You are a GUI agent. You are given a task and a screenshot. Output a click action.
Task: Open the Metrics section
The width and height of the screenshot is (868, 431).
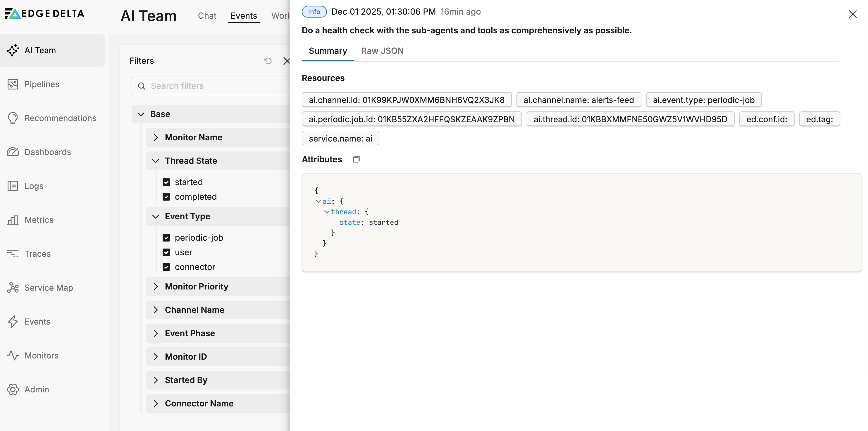coord(39,219)
